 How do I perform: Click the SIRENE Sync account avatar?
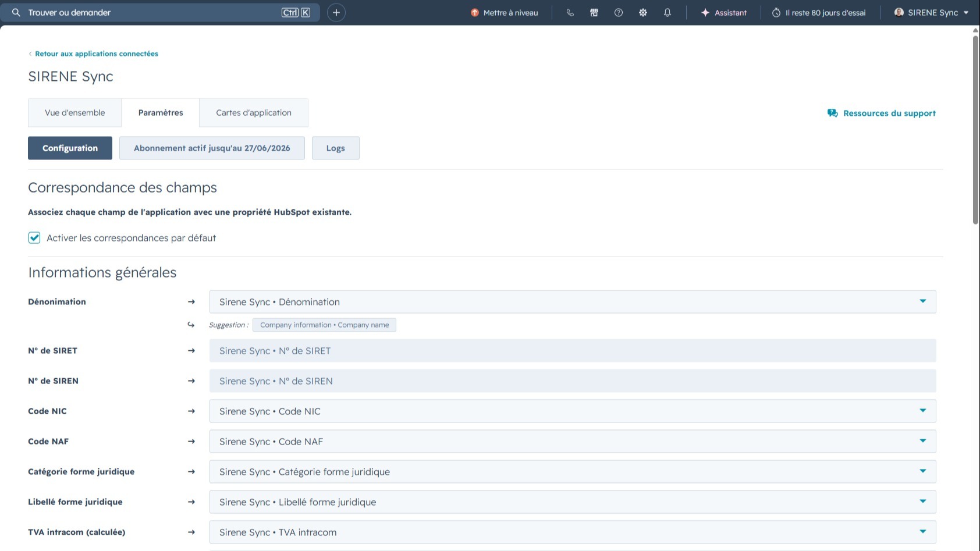coord(899,12)
